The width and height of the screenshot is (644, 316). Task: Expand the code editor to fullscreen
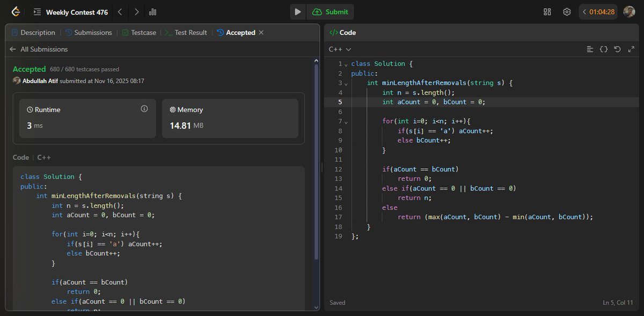click(631, 49)
